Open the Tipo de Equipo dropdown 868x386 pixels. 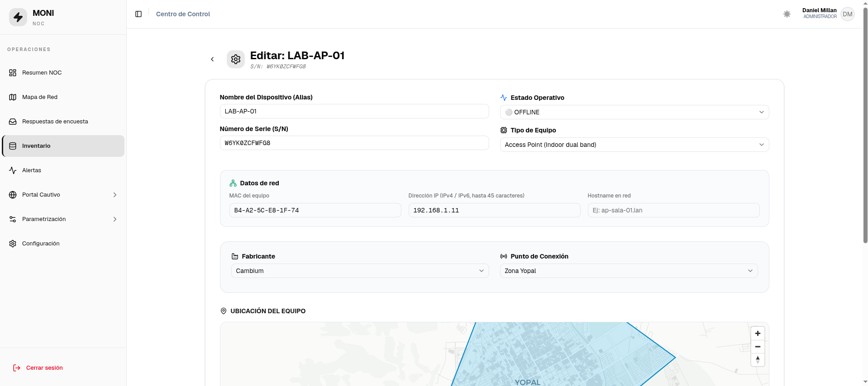click(x=634, y=145)
